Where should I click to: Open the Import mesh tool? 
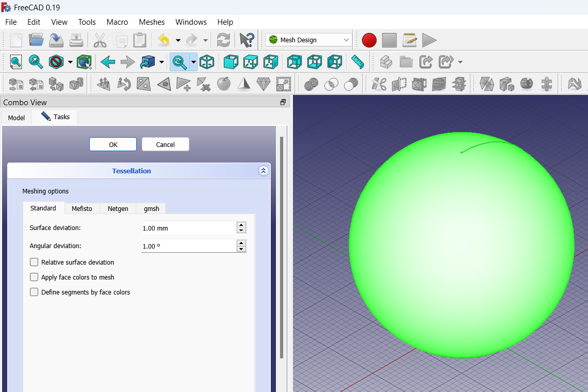(x=15, y=84)
